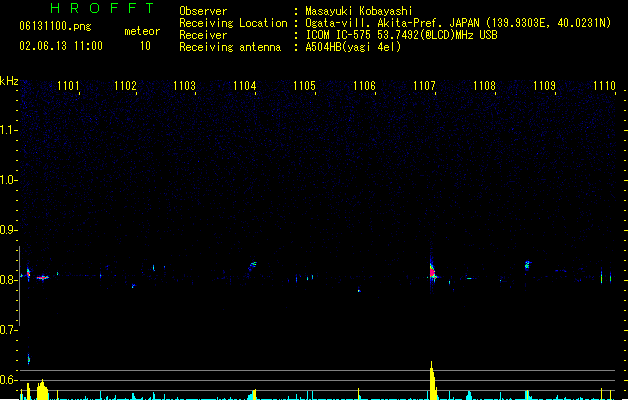Click the tall yellow intensity peak at 1107
Image resolution: width=629 pixels, height=400 pixels.
432,380
